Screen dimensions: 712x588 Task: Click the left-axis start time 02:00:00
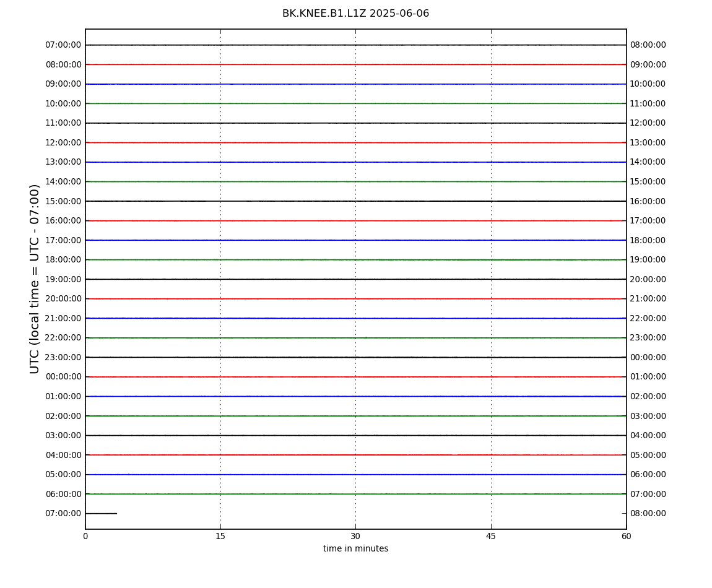[64, 416]
